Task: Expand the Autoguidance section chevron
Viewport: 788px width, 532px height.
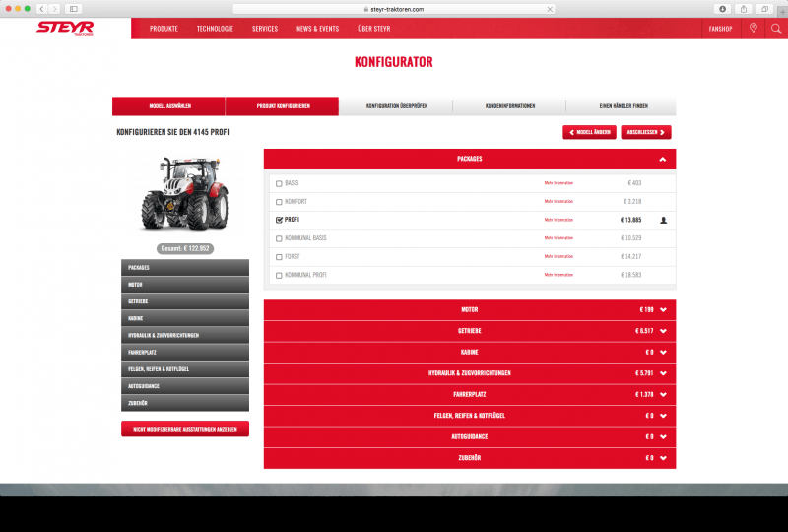Action: coord(663,436)
